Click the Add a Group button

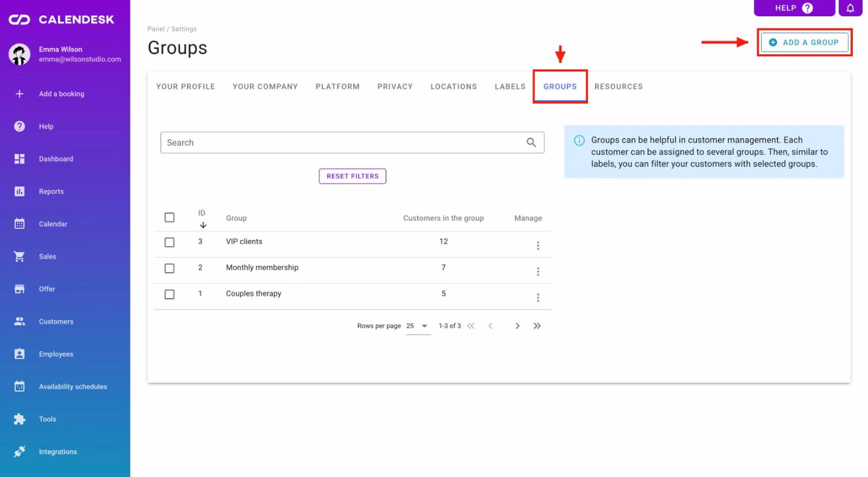click(x=805, y=42)
